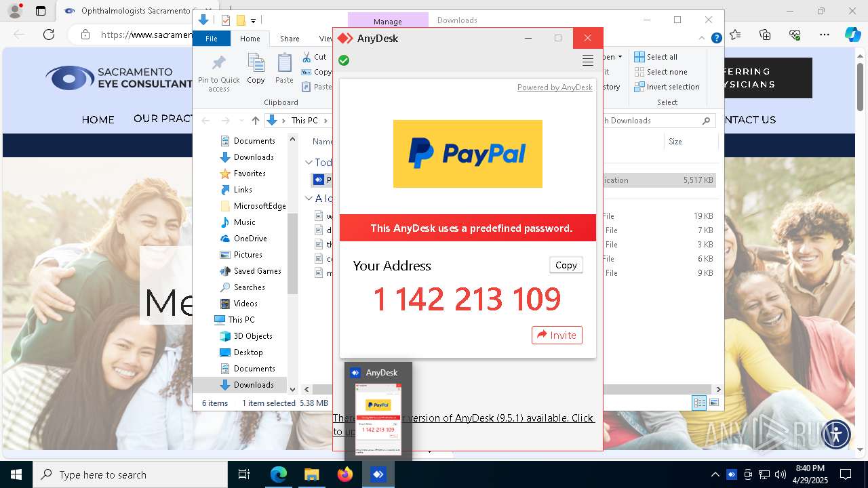Open the File tab in Explorer
Viewport: 868px width, 488px height.
tap(212, 39)
